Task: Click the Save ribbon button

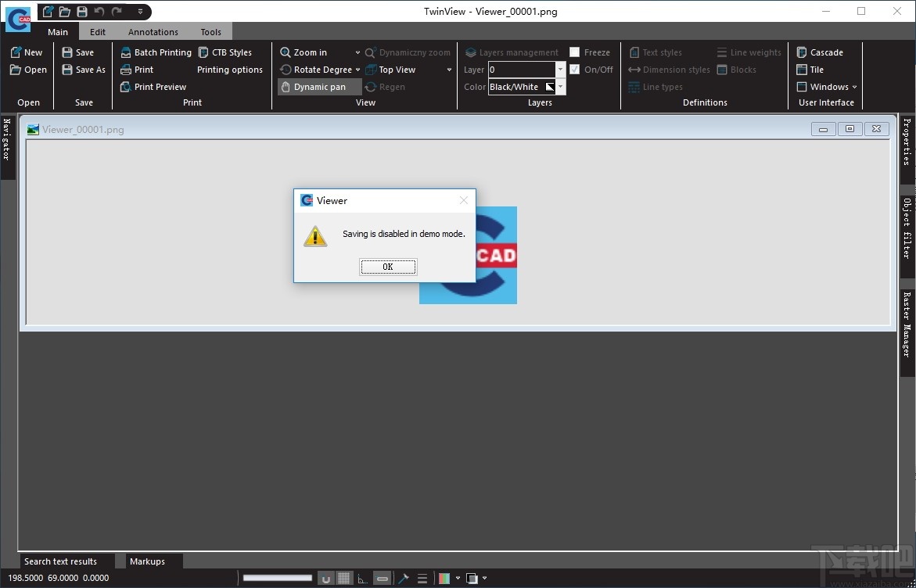Action: click(77, 52)
